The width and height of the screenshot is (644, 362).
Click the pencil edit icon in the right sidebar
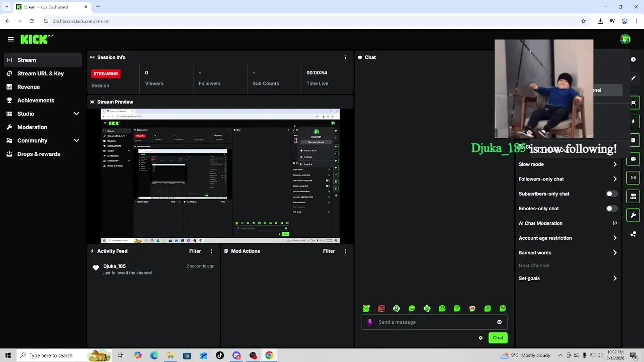(x=633, y=78)
